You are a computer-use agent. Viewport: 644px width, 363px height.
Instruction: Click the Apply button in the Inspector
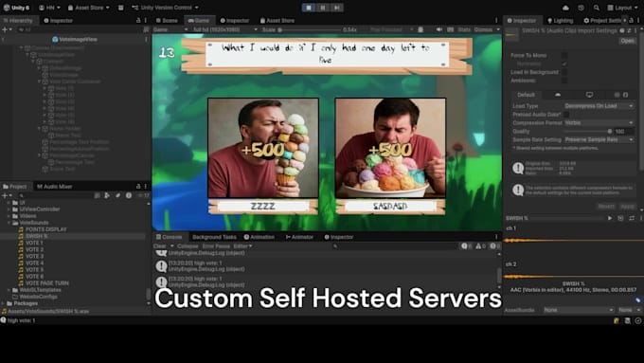pyautogui.click(x=627, y=207)
